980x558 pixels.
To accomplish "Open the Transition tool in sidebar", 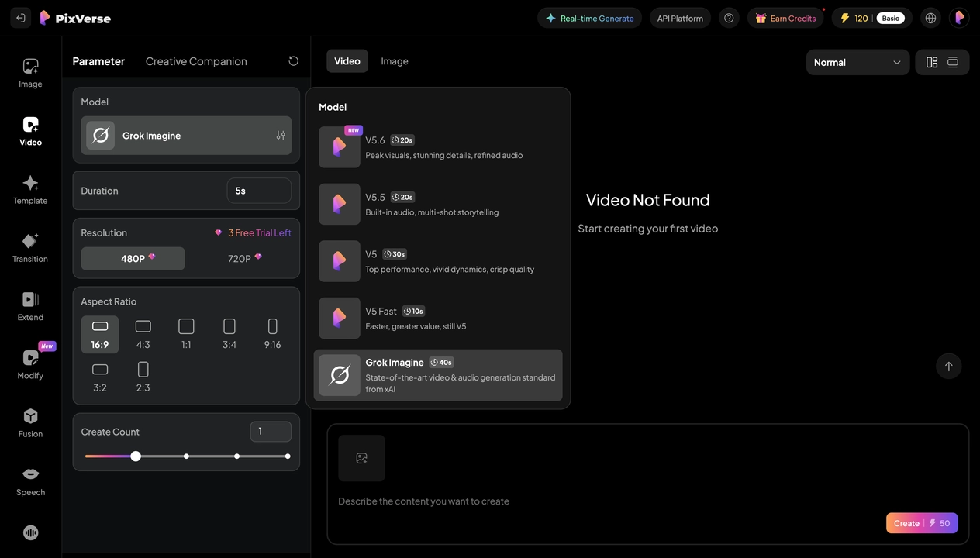I will 30,248.
